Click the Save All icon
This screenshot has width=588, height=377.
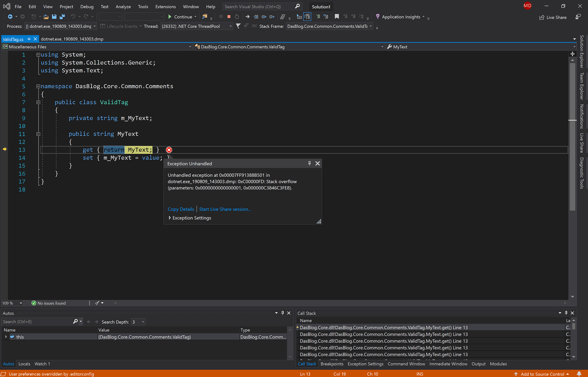62,16
